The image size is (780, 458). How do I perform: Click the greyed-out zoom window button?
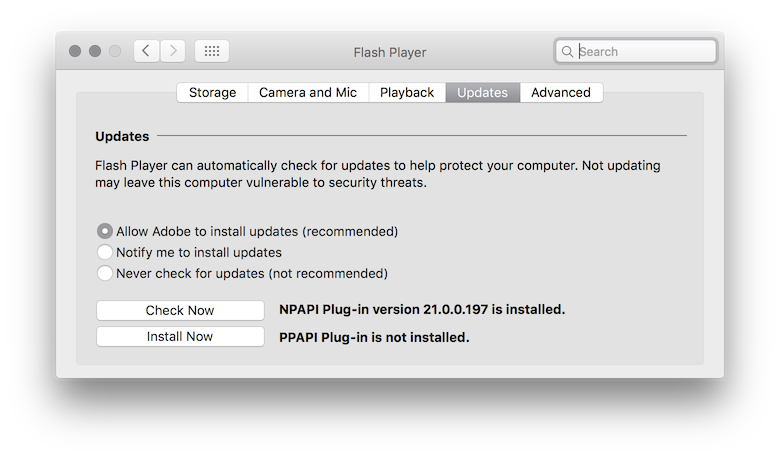coord(115,51)
